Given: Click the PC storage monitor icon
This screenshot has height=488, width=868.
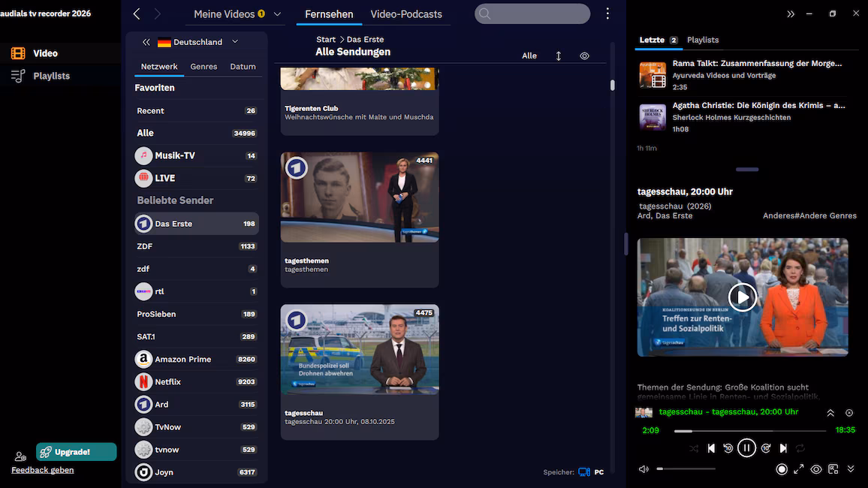Looking at the screenshot, I should pyautogui.click(x=584, y=472).
